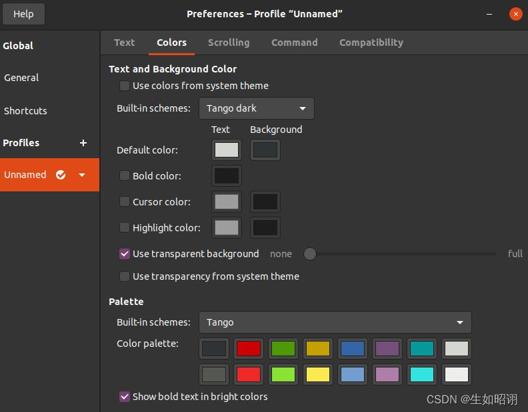The image size is (528, 412).
Task: Add a new profile with plus icon
Action: (83, 143)
